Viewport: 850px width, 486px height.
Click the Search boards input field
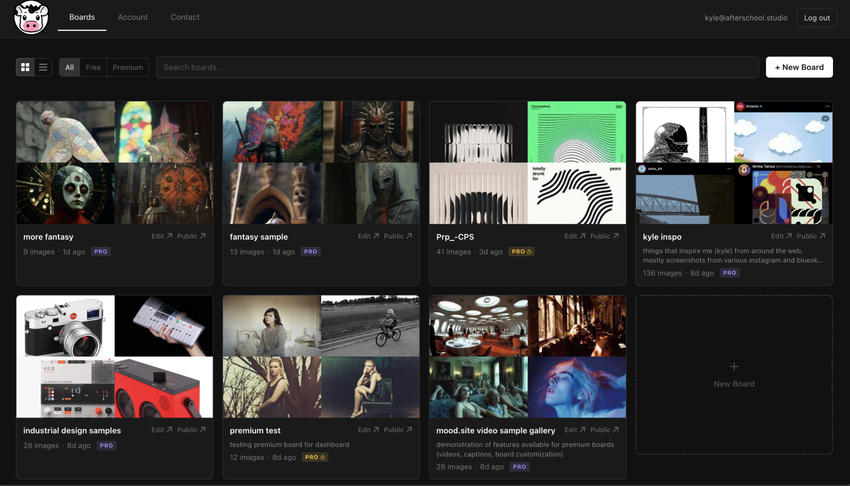(457, 67)
